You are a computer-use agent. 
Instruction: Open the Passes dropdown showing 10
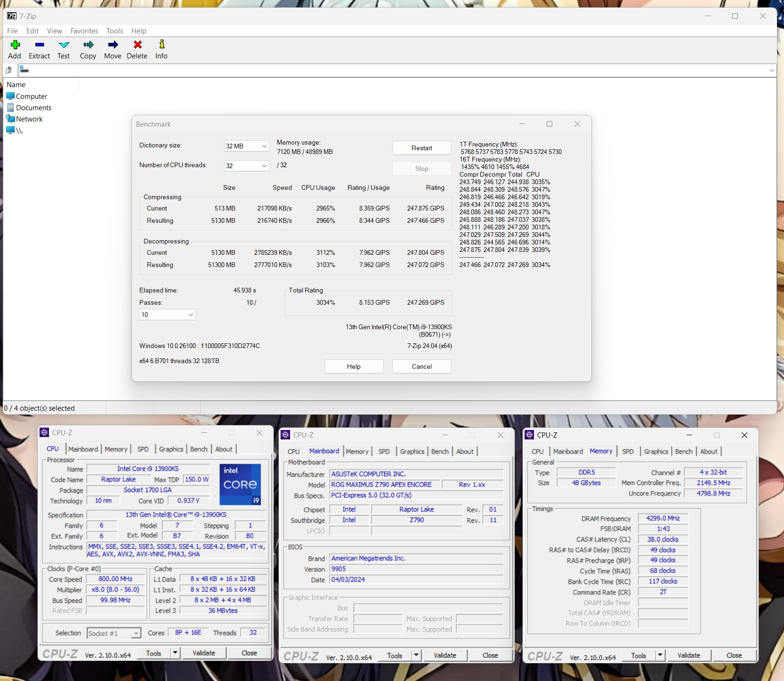(168, 315)
